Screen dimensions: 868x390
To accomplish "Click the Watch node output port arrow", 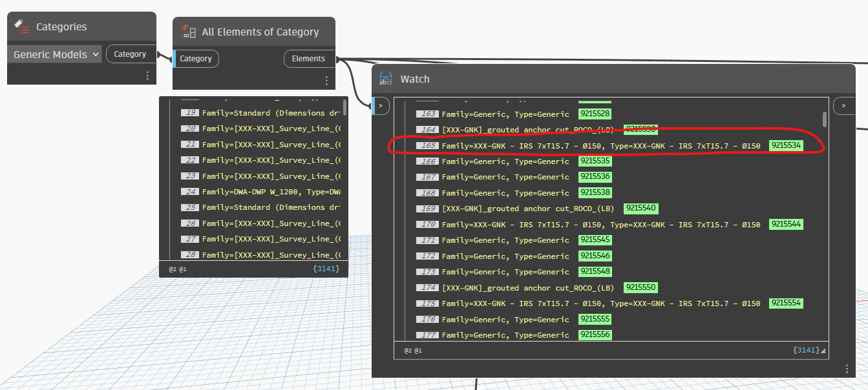I will point(843,105).
